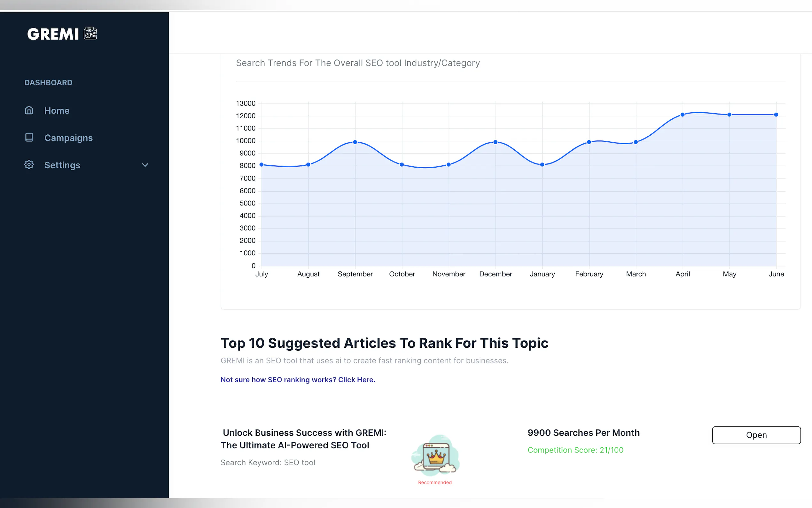
Task: Click the April data point on chart
Action: pos(683,115)
